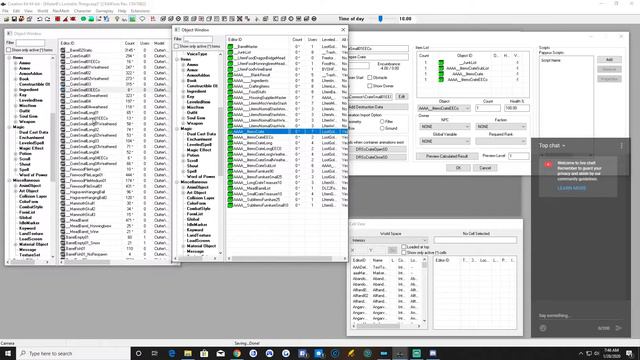
Task: Open the File menu
Action: [x=5, y=11]
